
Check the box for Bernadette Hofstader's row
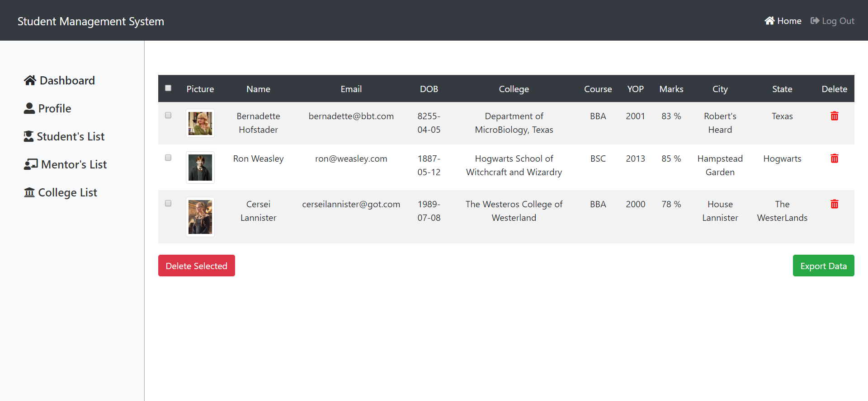168,115
